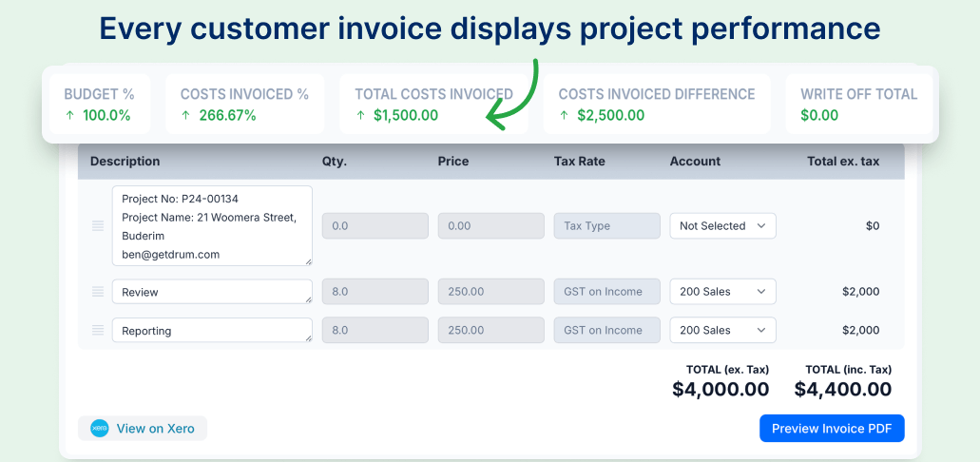Open View on Xero link

(x=143, y=428)
